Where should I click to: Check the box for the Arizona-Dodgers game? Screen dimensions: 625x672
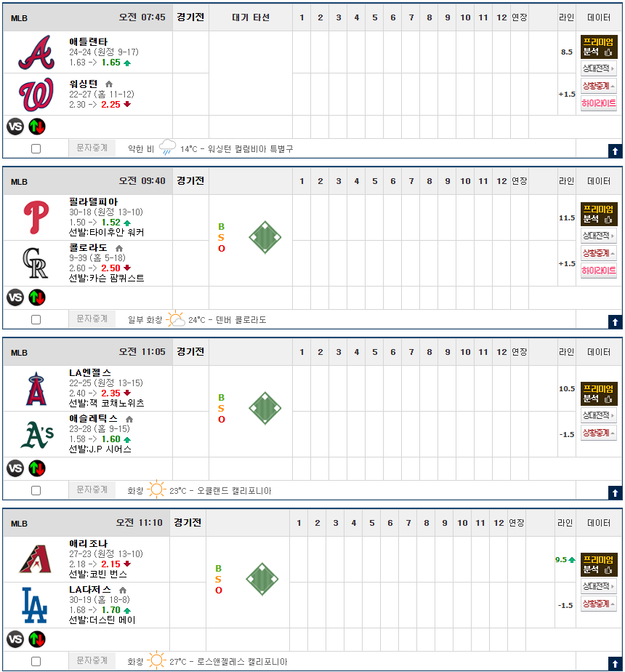(x=36, y=662)
